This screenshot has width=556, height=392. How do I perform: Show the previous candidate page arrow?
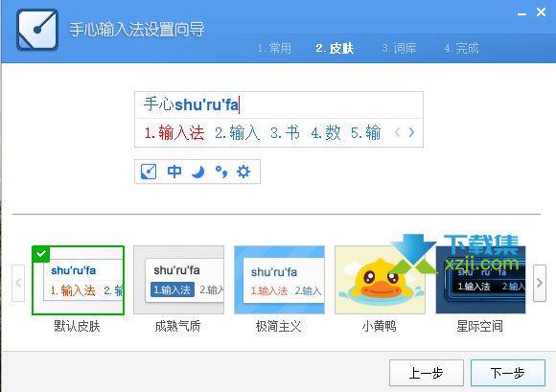[398, 132]
